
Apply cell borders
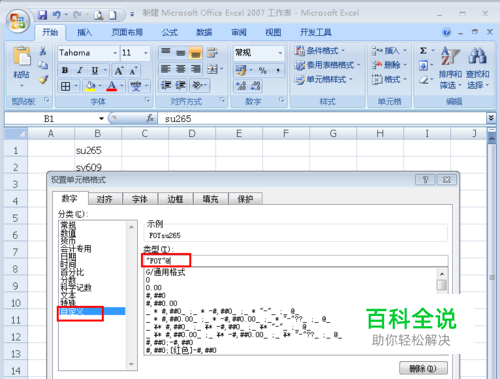65,86
